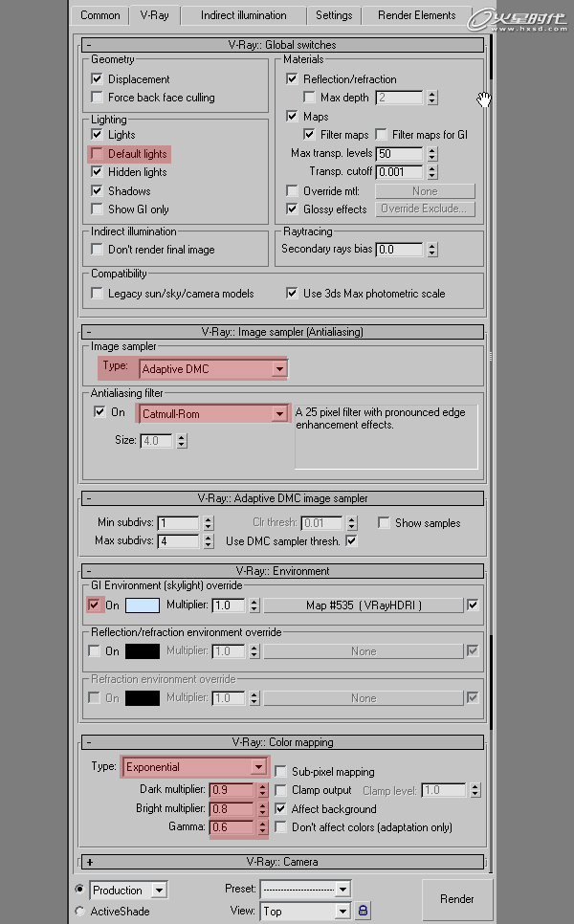574x924 pixels.
Task: Open the Settings tab
Action: [334, 15]
